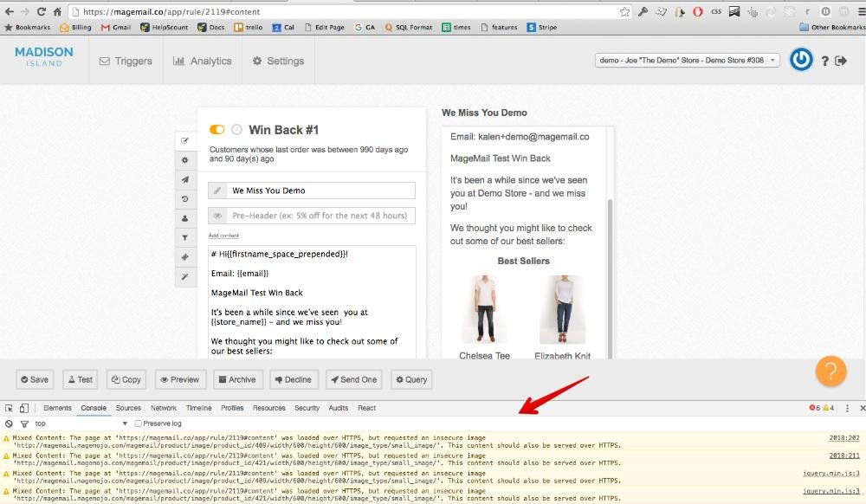Expand the console context 'top' dropdown
Viewport: 866px width, 504px height.
click(x=125, y=423)
